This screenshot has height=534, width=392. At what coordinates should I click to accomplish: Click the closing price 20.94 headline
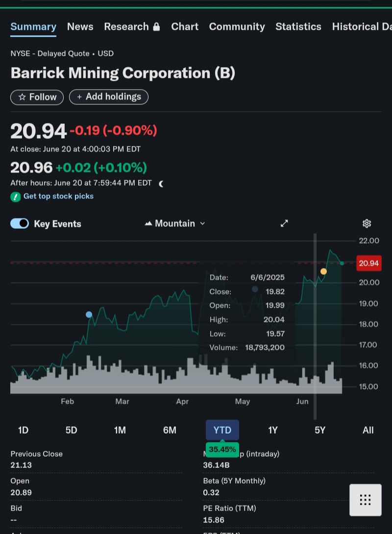tap(39, 131)
